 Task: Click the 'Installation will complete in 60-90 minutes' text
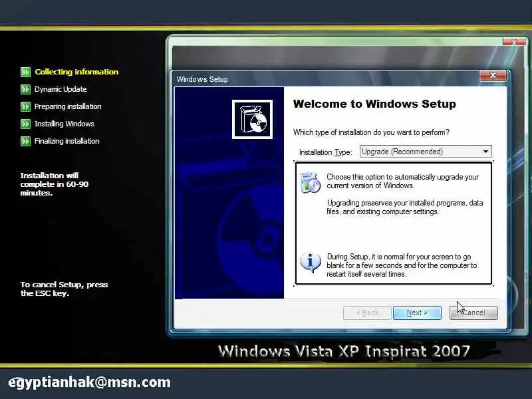coord(55,184)
